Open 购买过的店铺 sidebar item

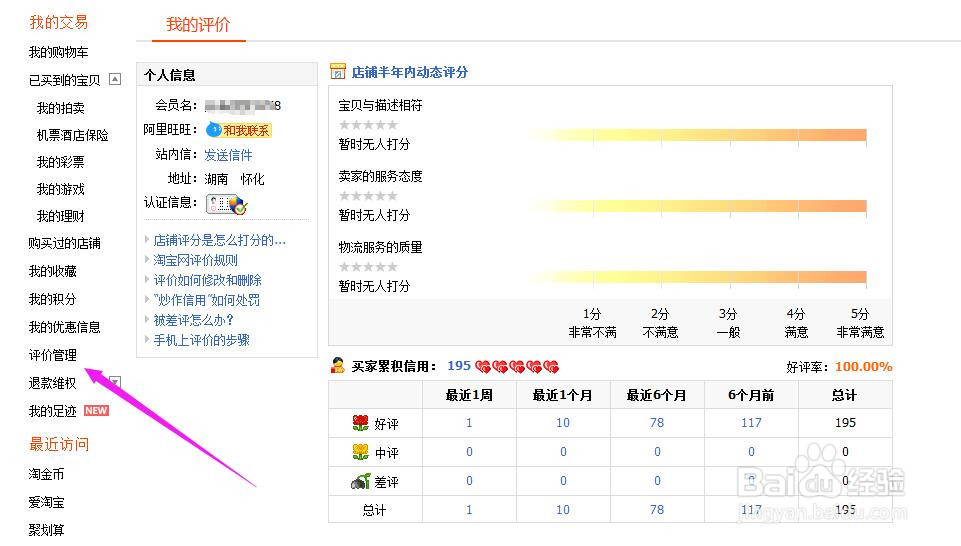tap(64, 243)
